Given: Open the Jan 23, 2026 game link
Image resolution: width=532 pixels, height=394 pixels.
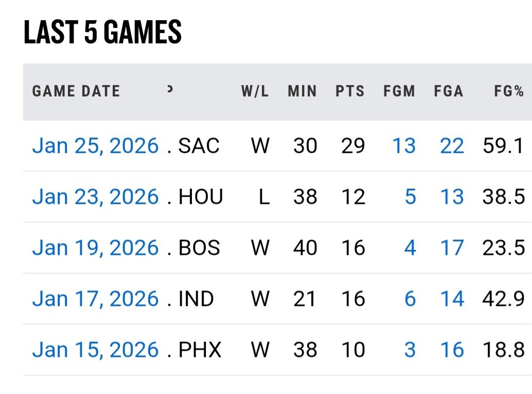Looking at the screenshot, I should point(95,197).
